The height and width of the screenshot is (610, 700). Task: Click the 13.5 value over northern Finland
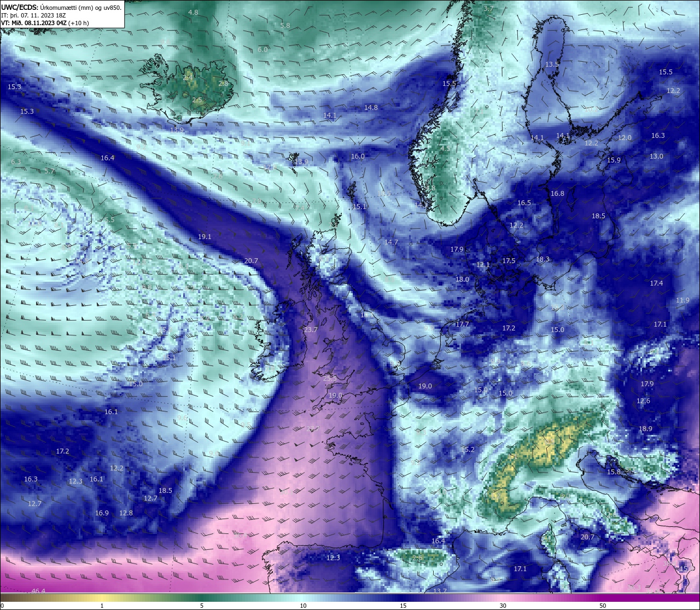[552, 64]
